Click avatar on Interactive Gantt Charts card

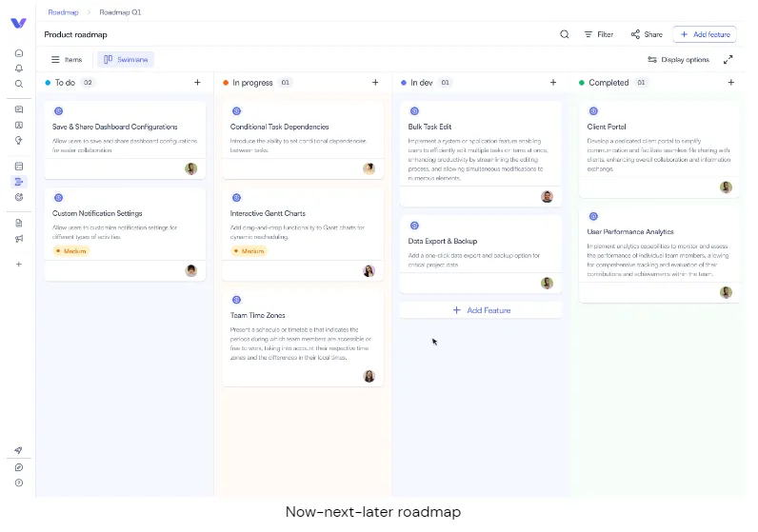coord(369,270)
